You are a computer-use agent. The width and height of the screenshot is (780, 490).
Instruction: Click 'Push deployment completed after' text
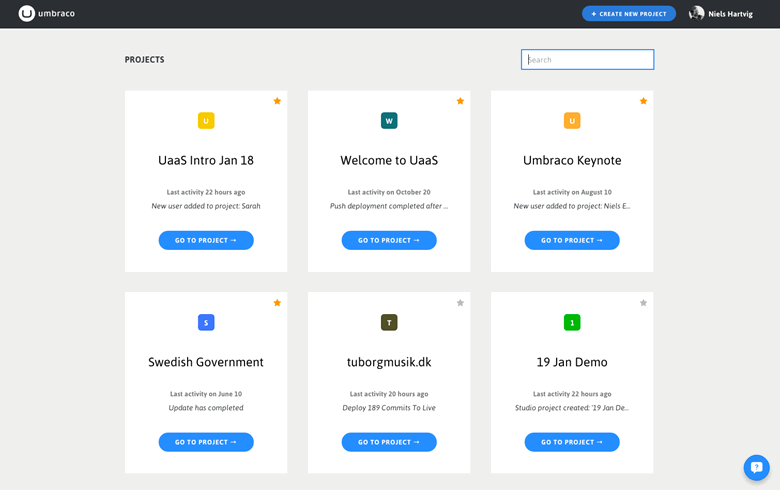coord(389,206)
